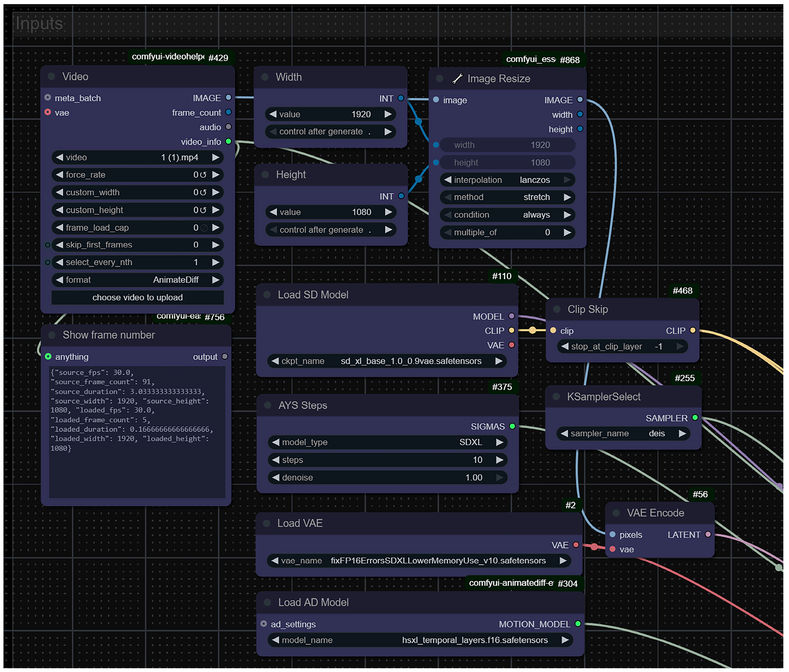Open the ckpt_name checkpoint dropdown
Image resolution: width=789 pixels, height=672 pixels.
coord(387,361)
